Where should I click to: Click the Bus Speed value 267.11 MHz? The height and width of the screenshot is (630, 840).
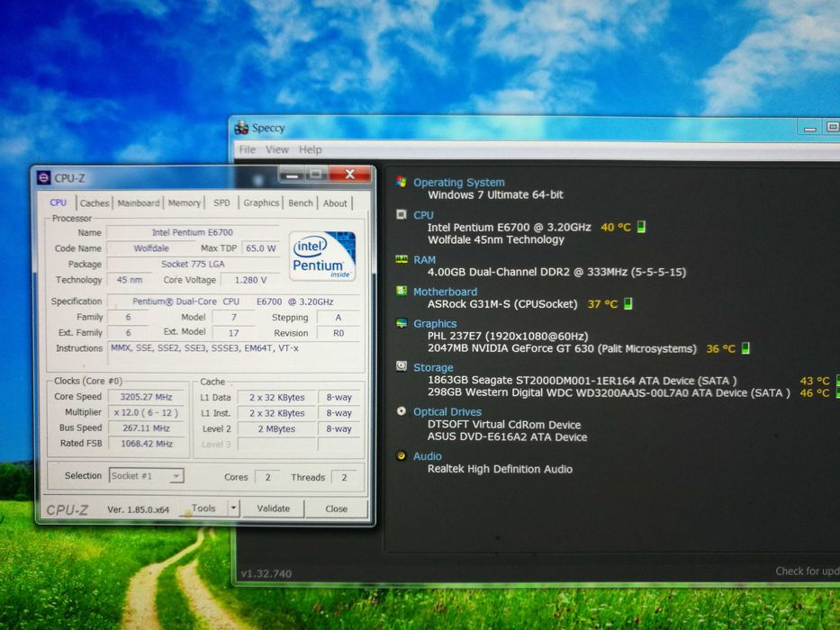[146, 428]
